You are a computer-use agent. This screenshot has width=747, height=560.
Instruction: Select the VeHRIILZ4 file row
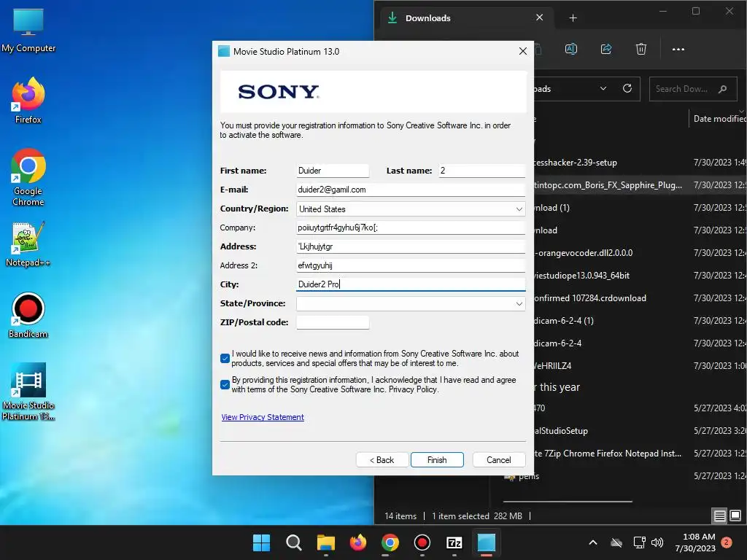point(640,366)
